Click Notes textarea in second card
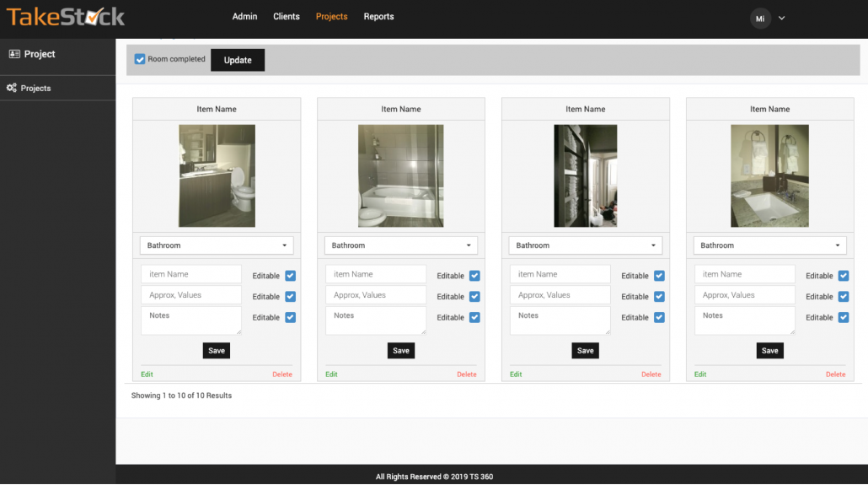The width and height of the screenshot is (868, 485). (375, 321)
